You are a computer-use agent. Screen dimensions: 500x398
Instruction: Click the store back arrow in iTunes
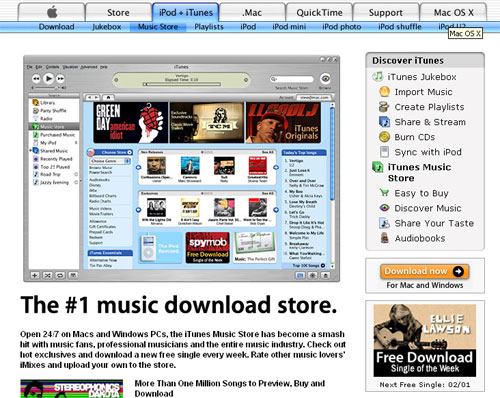tap(89, 97)
